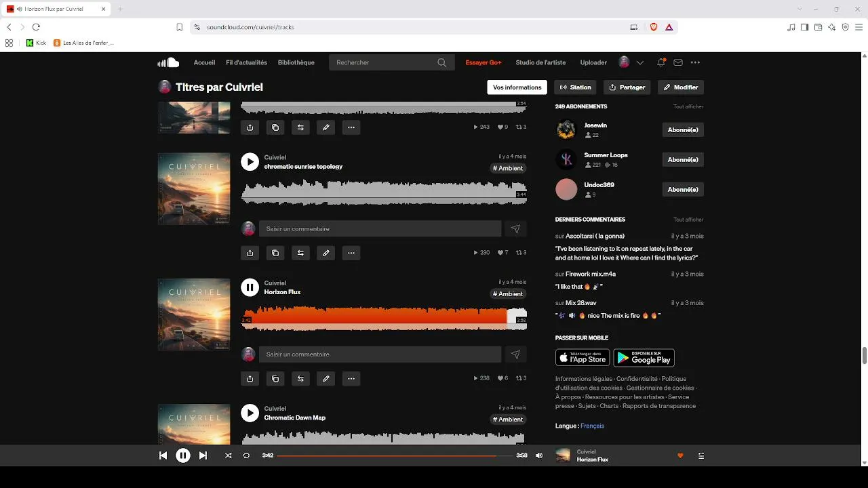Pause Horizon Flux from its track row
Viewport: 868px width, 488px height.
(250, 287)
